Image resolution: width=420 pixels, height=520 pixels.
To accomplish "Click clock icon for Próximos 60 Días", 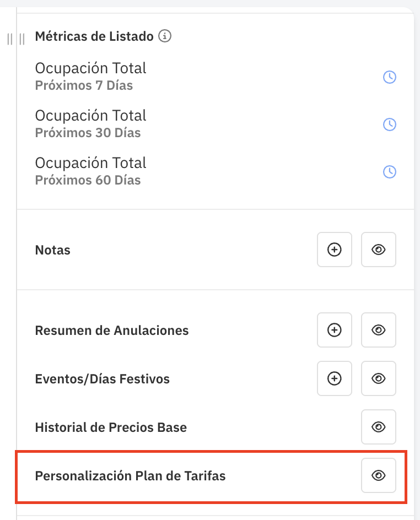I will tap(390, 172).
